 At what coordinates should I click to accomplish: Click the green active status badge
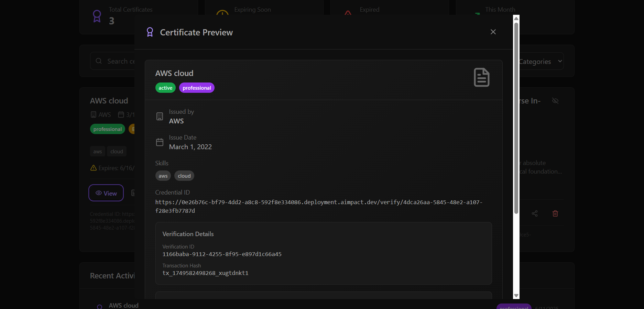[x=165, y=88]
